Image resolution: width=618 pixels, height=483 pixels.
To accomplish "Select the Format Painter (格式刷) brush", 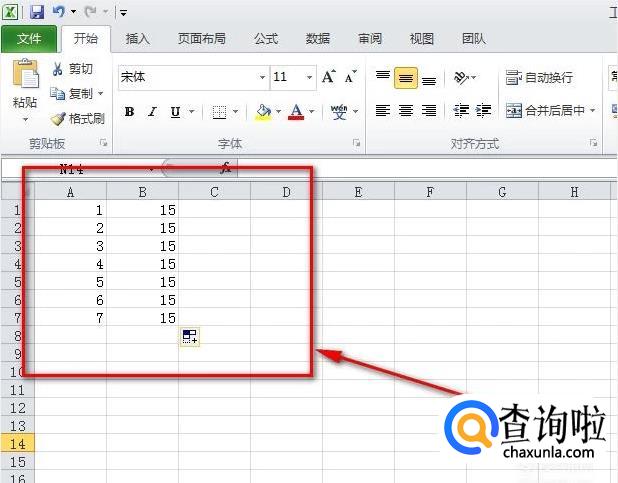I will tap(58, 118).
